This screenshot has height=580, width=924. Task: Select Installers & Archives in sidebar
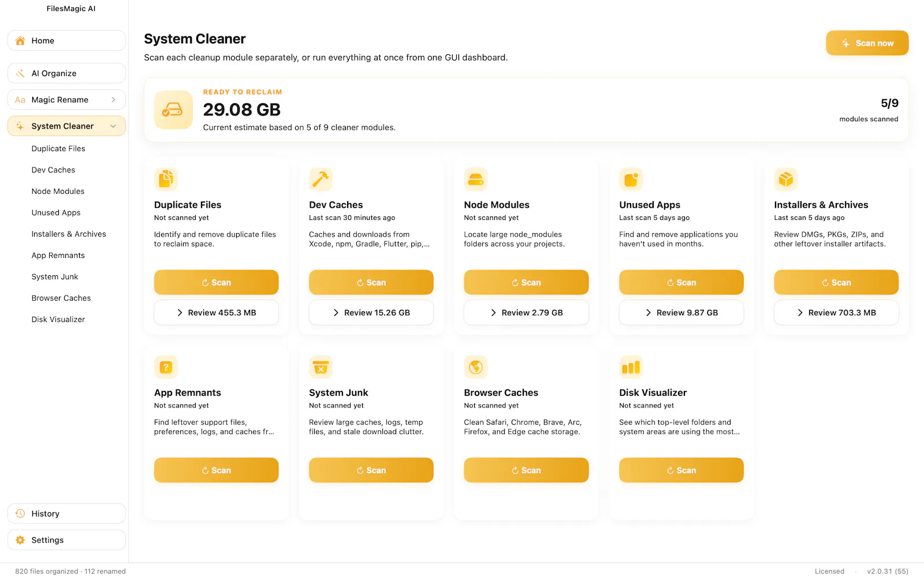point(69,234)
